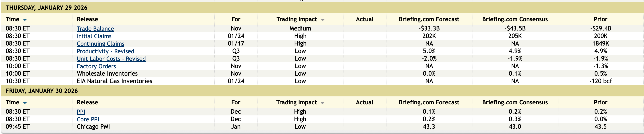The height and width of the screenshot is (134, 644).
Task: Click the Friday, January 30 2026 heading
Action: 42,91
